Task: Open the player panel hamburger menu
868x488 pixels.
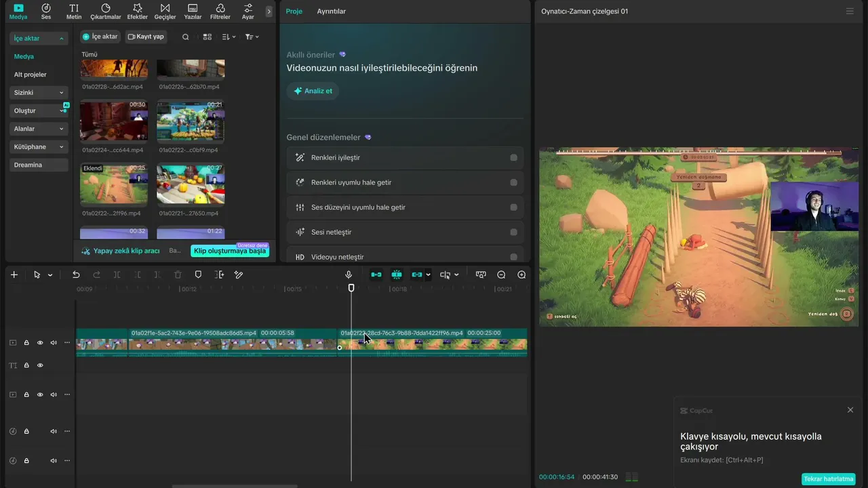Action: pyautogui.click(x=850, y=12)
